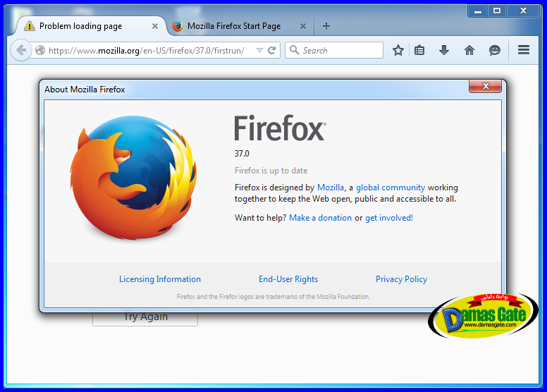Screen dimensions: 547x392
Task: Close the Firefox browser window
Action: click(x=523, y=11)
